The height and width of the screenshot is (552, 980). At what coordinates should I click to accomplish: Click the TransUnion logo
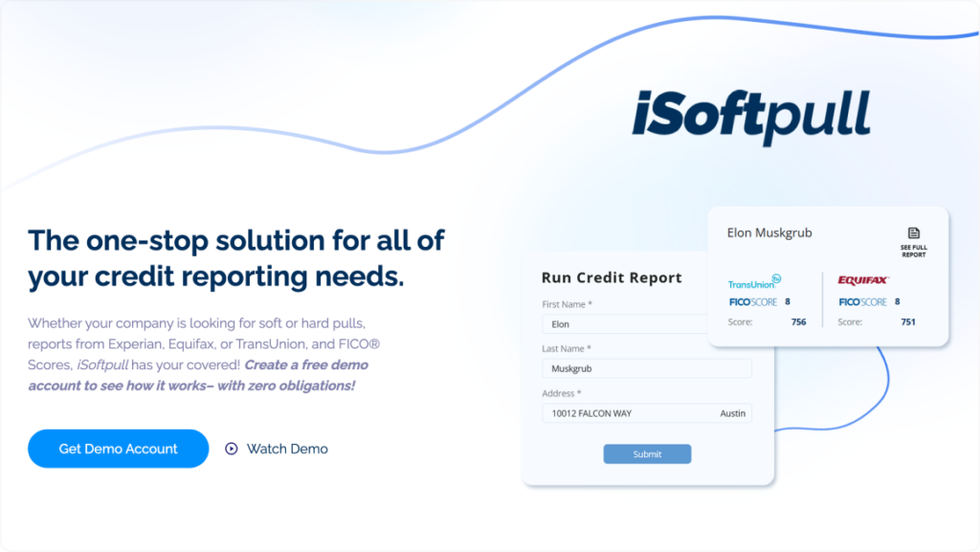[754, 282]
